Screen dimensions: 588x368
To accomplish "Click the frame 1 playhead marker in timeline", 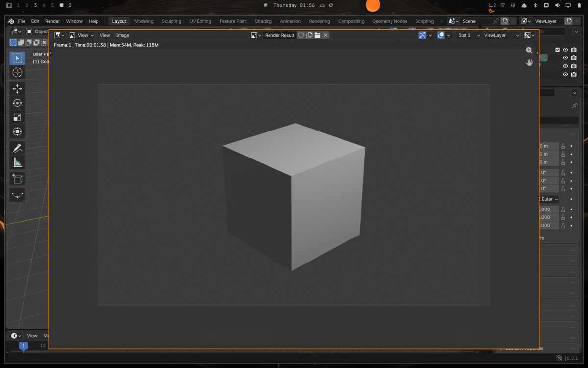I will click(23, 346).
